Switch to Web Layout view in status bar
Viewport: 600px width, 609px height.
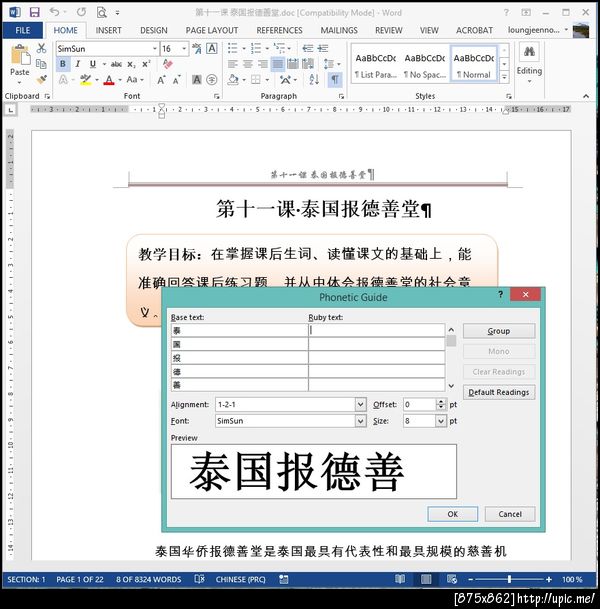click(452, 579)
